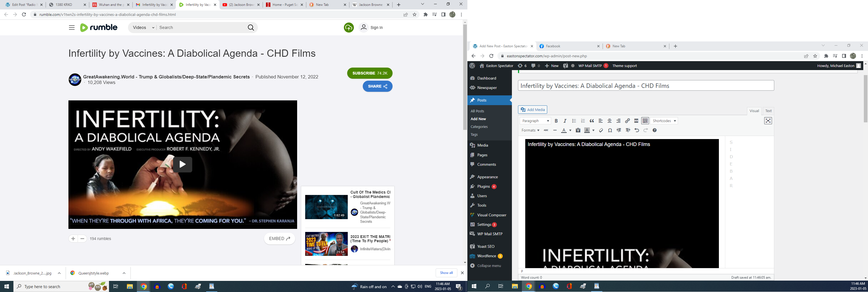The width and height of the screenshot is (868, 292).
Task: Toggle the toolbar kitchen sink button
Action: [645, 121]
